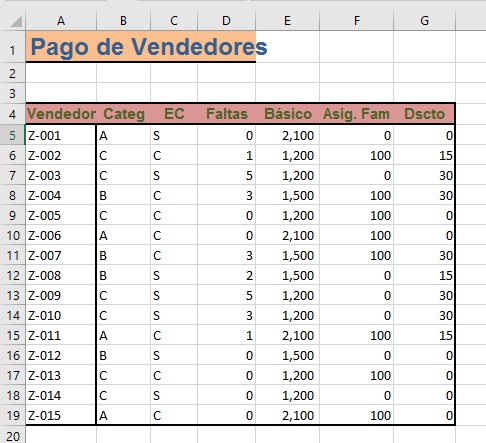Select column G header
486x443 pixels.
tap(424, 21)
